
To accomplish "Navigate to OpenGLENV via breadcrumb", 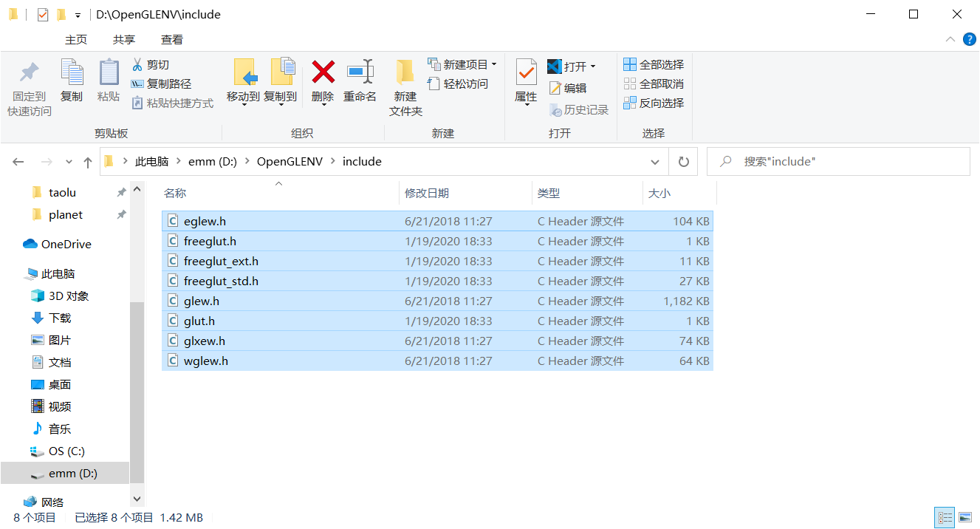I will pos(290,161).
